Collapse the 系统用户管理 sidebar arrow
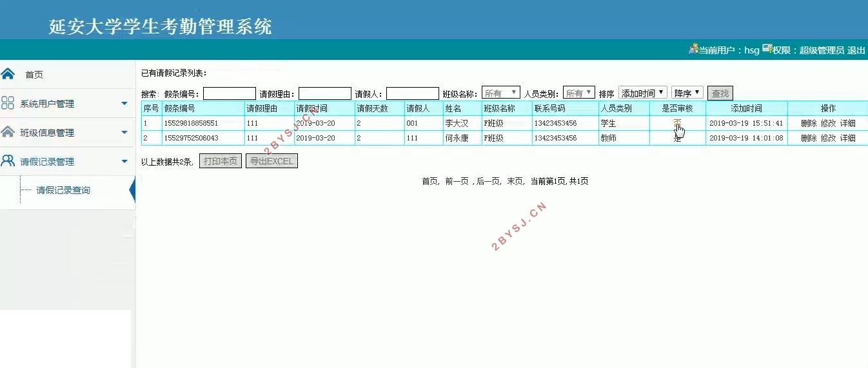868x368 pixels. click(x=124, y=103)
